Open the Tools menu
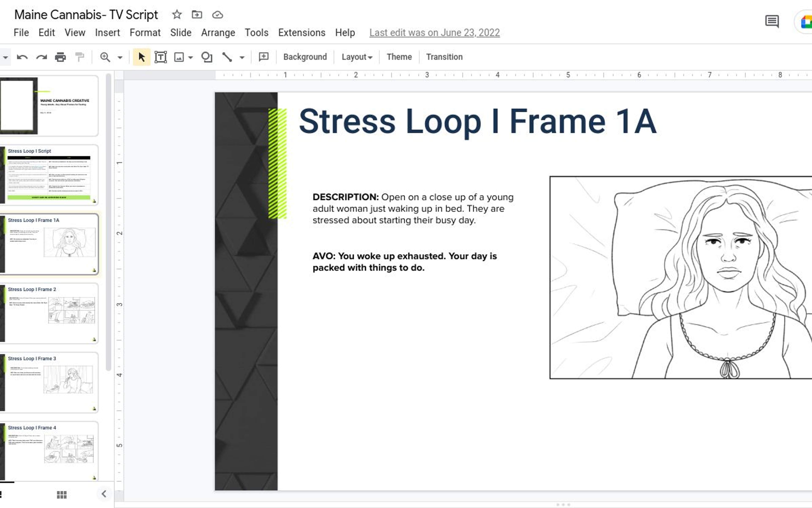This screenshot has height=508, width=812. [x=256, y=33]
